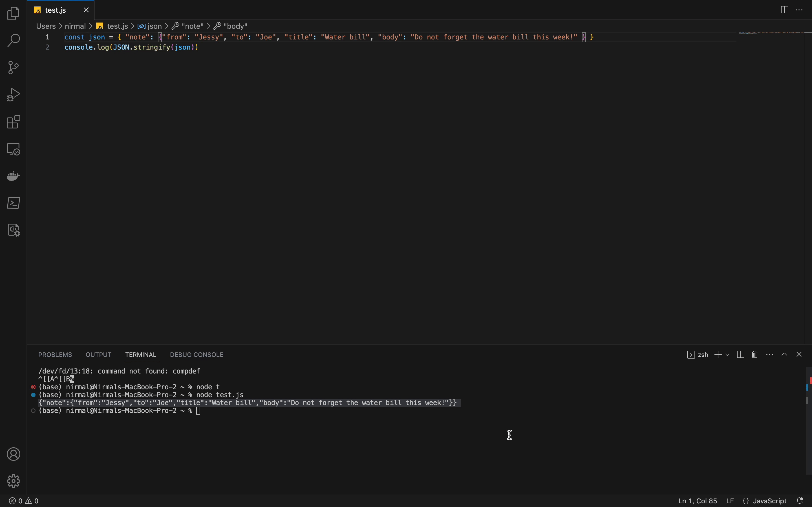Open the Docker view
This screenshot has height=507, width=812.
[14, 176]
